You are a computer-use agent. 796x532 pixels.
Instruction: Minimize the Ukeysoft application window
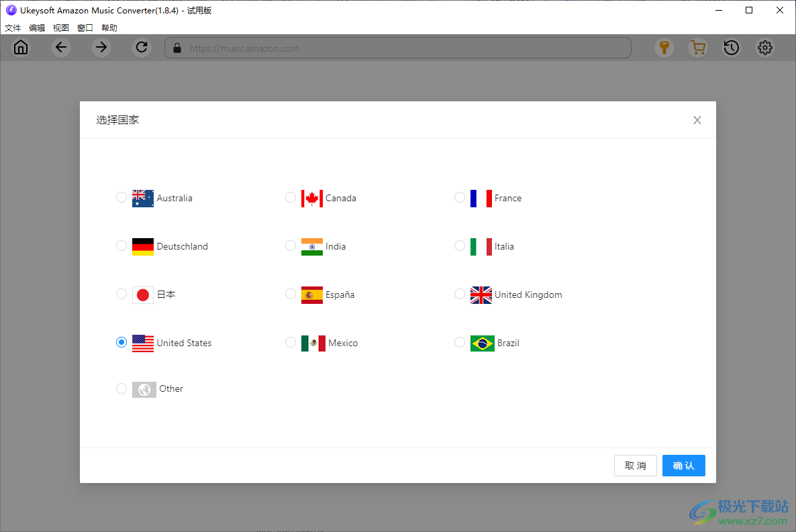pyautogui.click(x=719, y=10)
